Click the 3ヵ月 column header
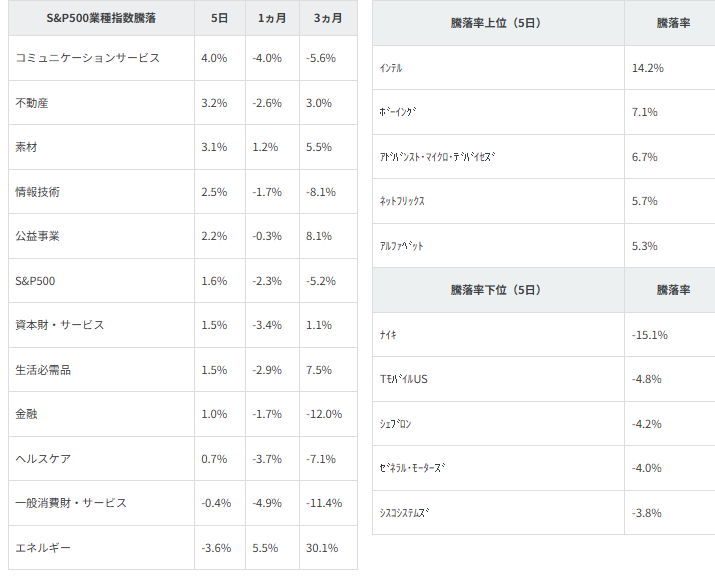Image resolution: width=715 pixels, height=582 pixels. [x=327, y=19]
